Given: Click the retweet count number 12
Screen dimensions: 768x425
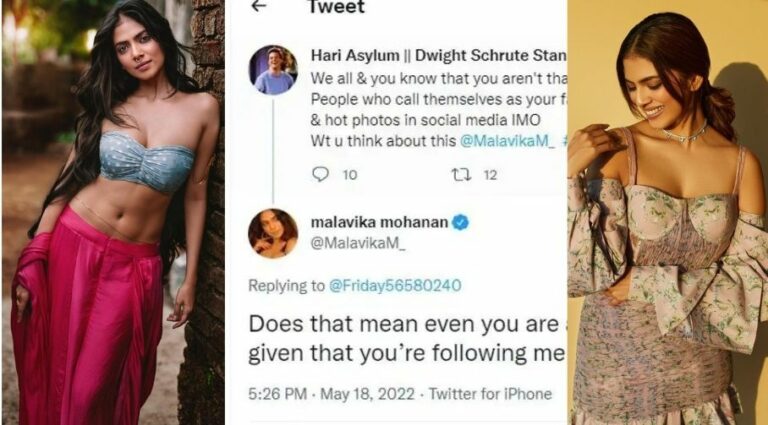Looking at the screenshot, I should [x=490, y=175].
